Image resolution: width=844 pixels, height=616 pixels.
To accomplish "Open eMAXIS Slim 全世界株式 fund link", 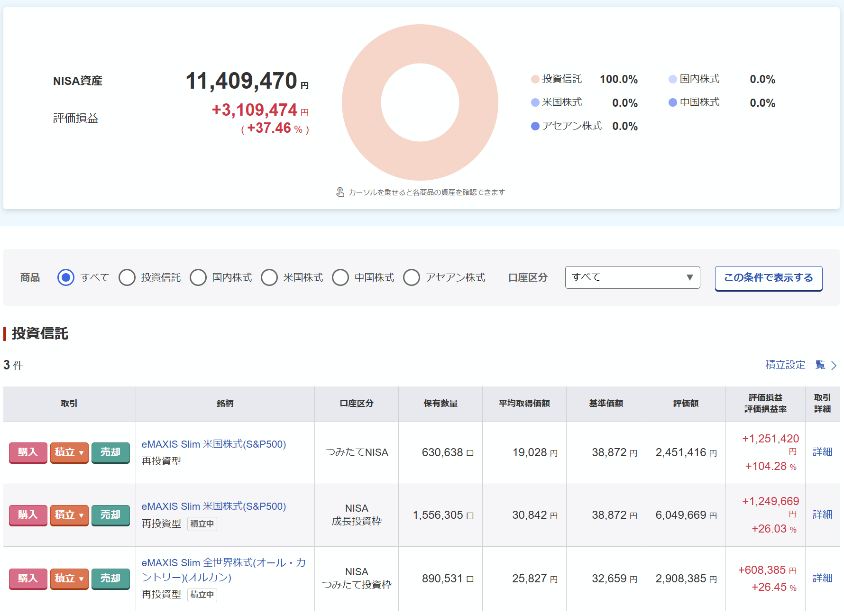I will (x=223, y=570).
